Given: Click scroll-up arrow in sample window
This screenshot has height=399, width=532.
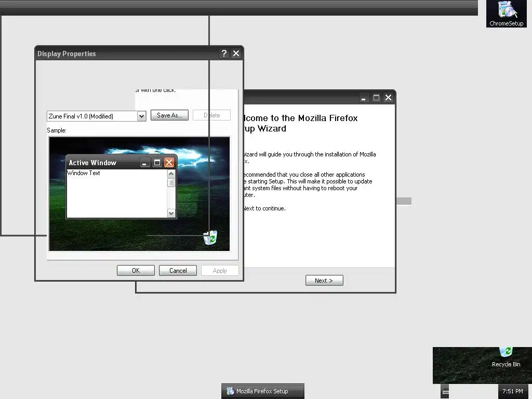Looking at the screenshot, I should click(171, 174).
